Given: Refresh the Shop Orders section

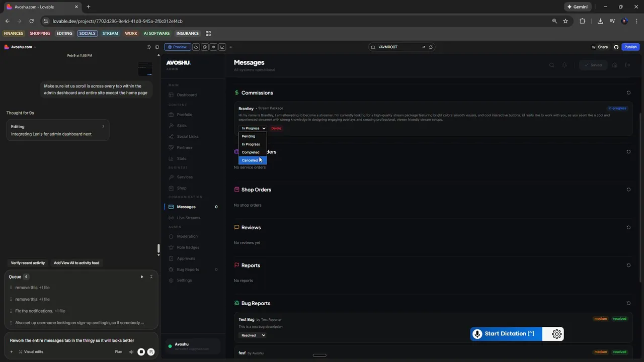Looking at the screenshot, I should click(628, 190).
